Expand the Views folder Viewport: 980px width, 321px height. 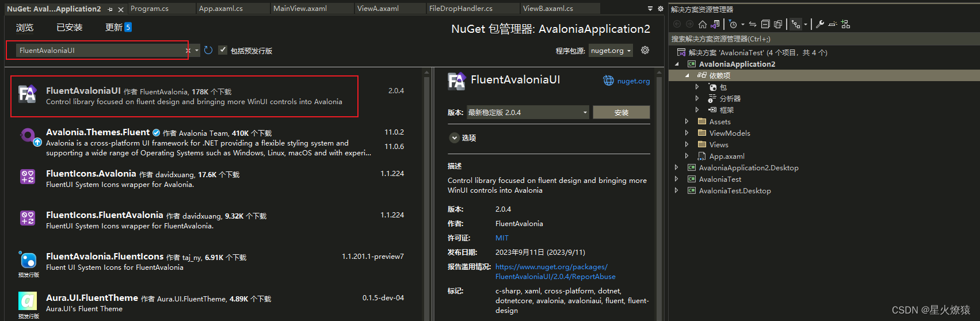[x=687, y=144]
